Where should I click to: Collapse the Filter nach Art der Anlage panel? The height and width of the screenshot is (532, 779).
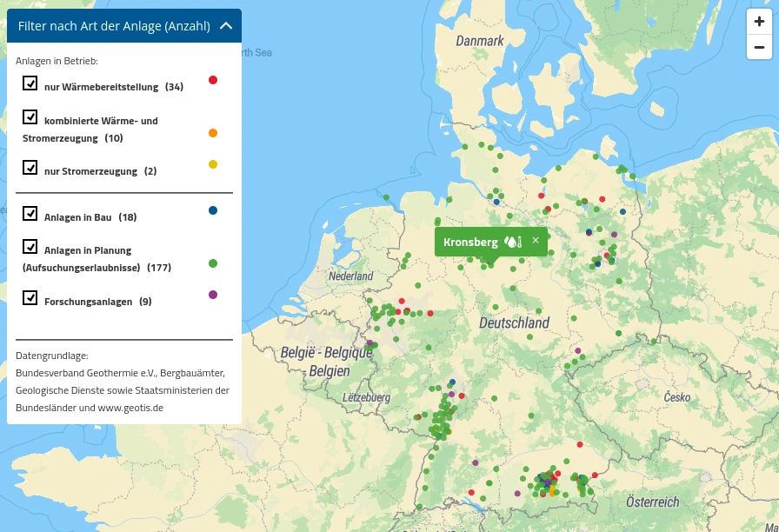[x=225, y=25]
